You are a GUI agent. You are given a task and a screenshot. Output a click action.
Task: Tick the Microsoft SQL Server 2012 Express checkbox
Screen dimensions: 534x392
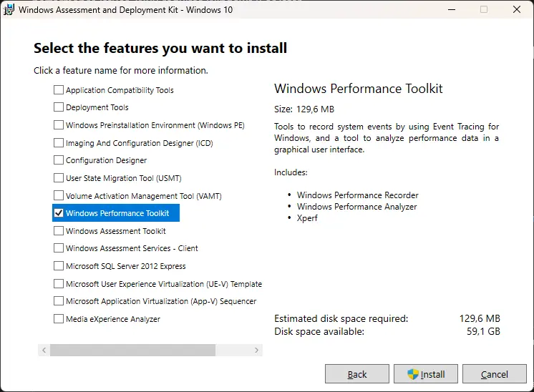[59, 266]
